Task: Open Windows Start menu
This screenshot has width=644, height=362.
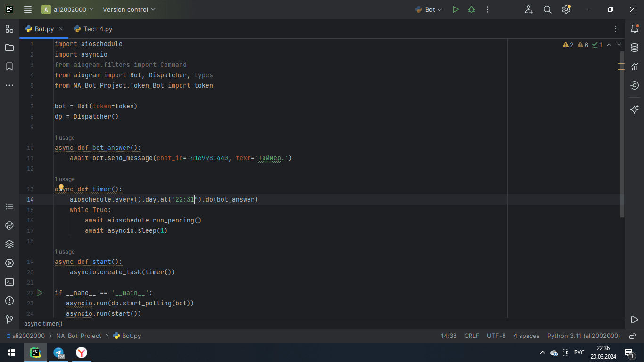Action: [11, 353]
